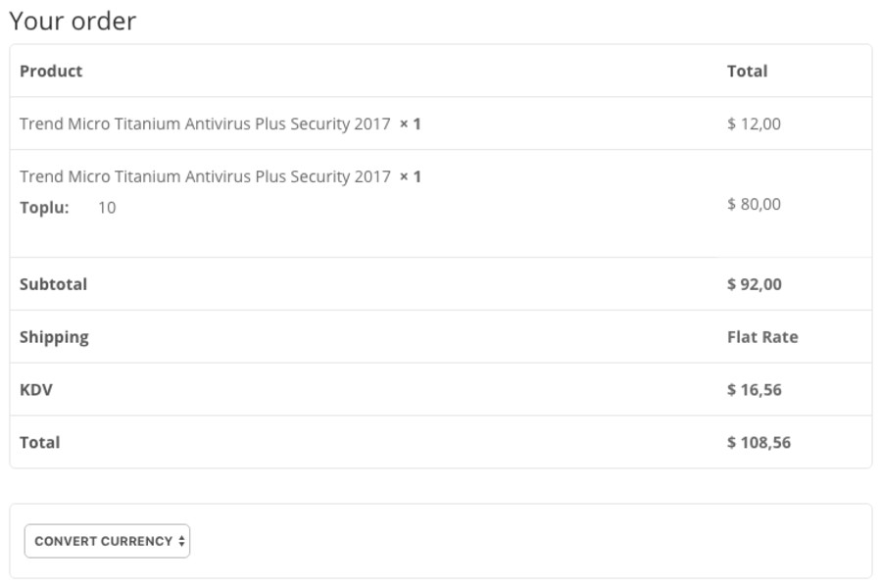
Task: Click the × 1 quantity on the $ 12,00 row
Action: pos(411,123)
